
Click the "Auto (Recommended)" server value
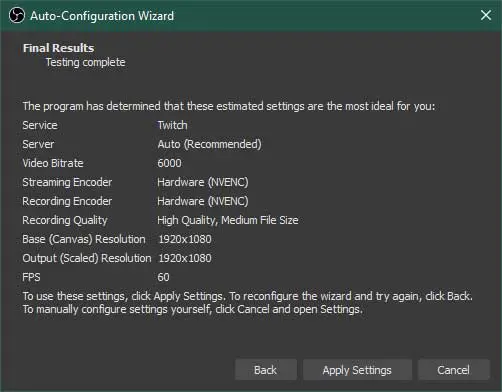click(209, 144)
